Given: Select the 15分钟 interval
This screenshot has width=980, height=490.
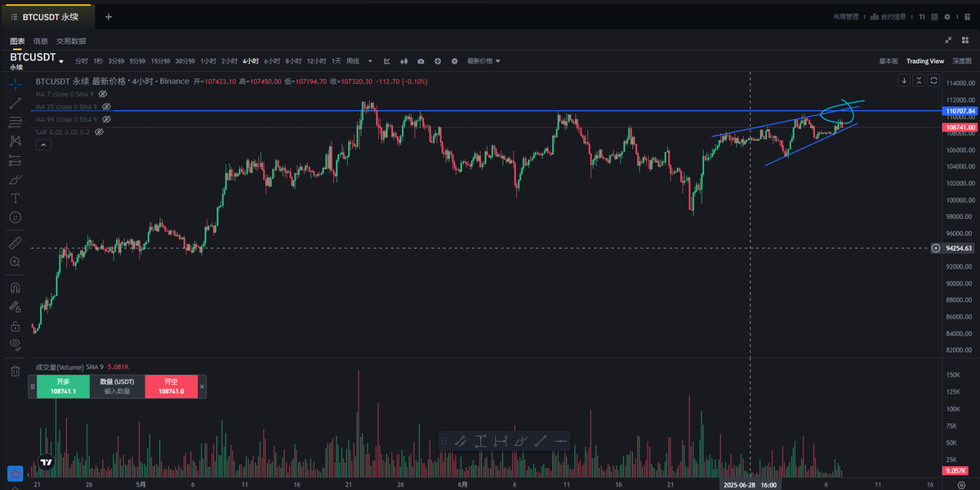Looking at the screenshot, I should 159,60.
